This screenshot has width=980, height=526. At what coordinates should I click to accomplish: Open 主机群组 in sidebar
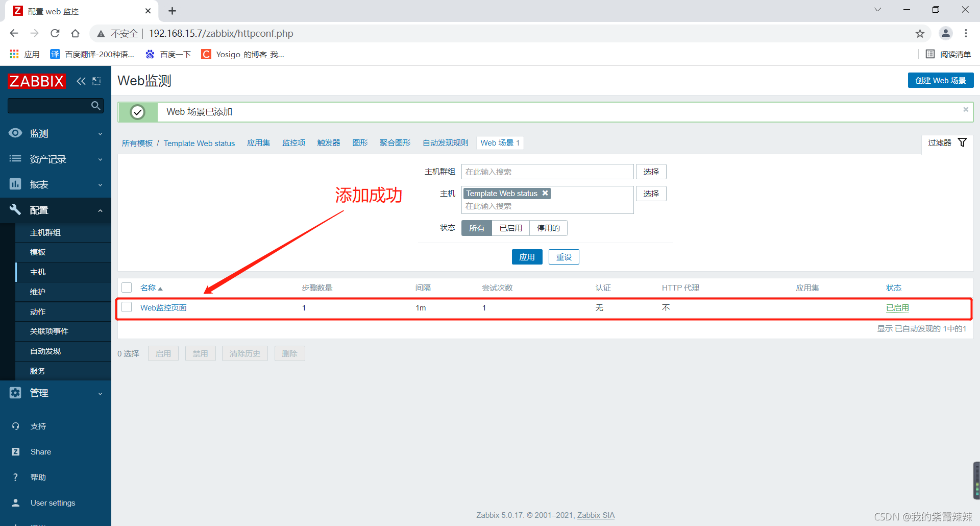coord(63,232)
